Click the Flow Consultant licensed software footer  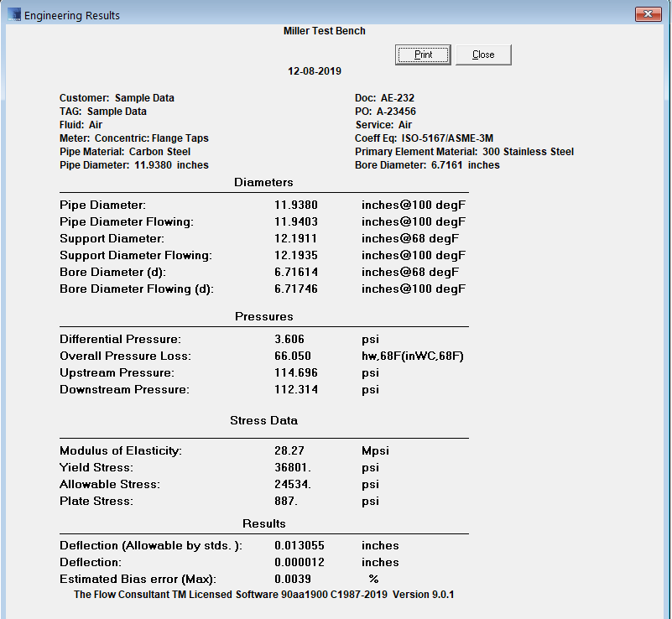click(x=264, y=594)
